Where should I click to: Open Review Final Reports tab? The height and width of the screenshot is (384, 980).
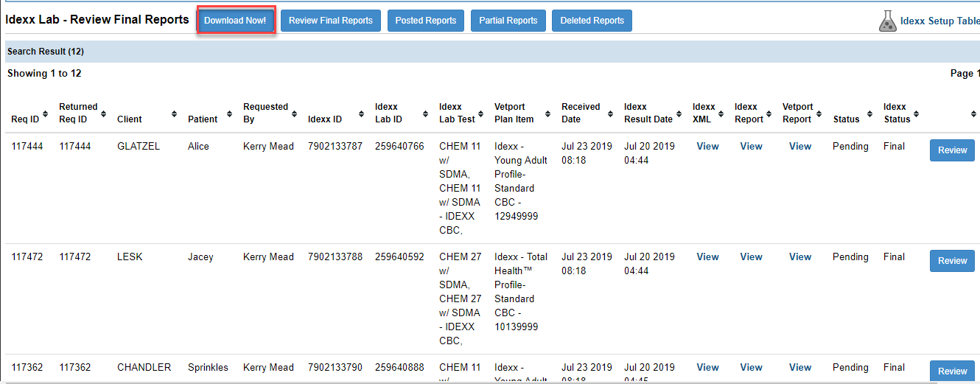(330, 21)
